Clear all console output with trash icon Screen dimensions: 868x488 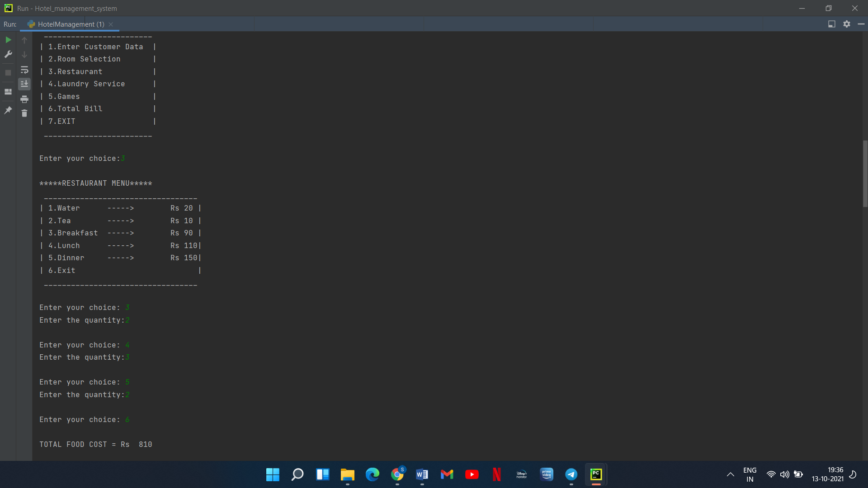click(24, 113)
